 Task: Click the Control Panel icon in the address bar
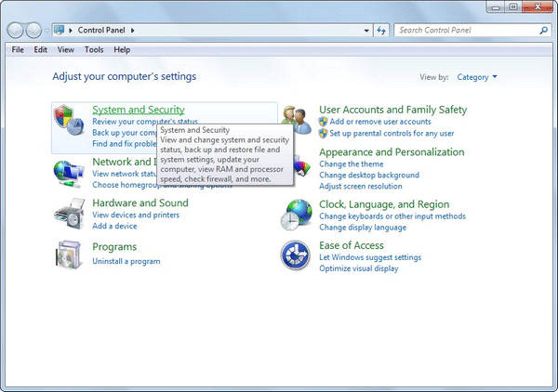[x=60, y=31]
